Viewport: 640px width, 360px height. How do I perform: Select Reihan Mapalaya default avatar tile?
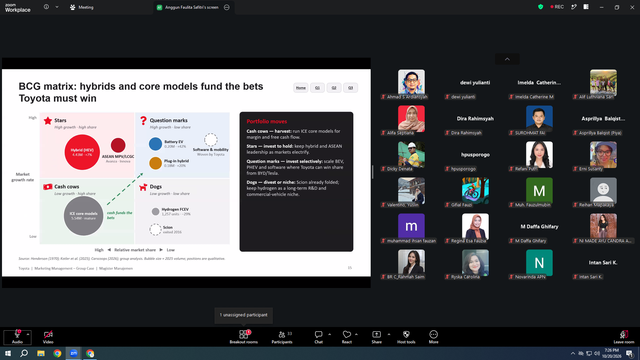point(603,192)
